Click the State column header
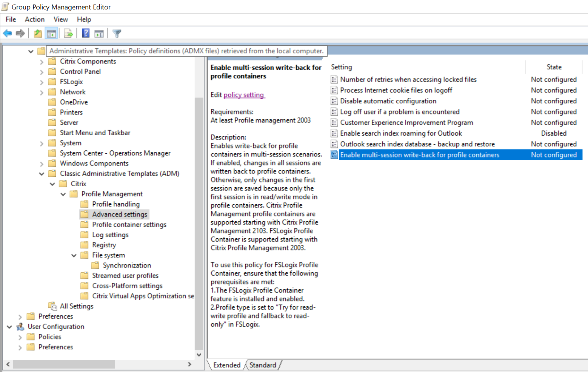Viewport: 588px width, 372px height. tap(554, 67)
